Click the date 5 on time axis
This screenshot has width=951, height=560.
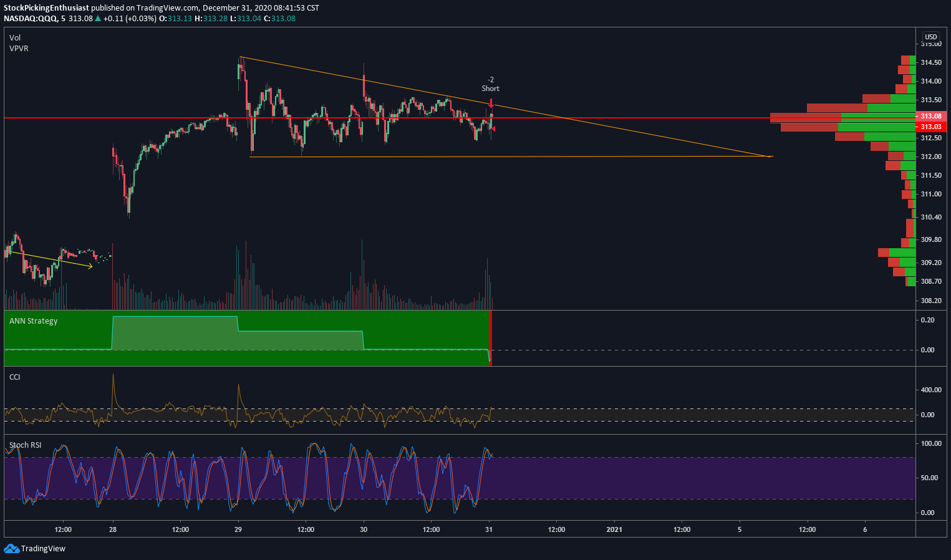point(740,529)
